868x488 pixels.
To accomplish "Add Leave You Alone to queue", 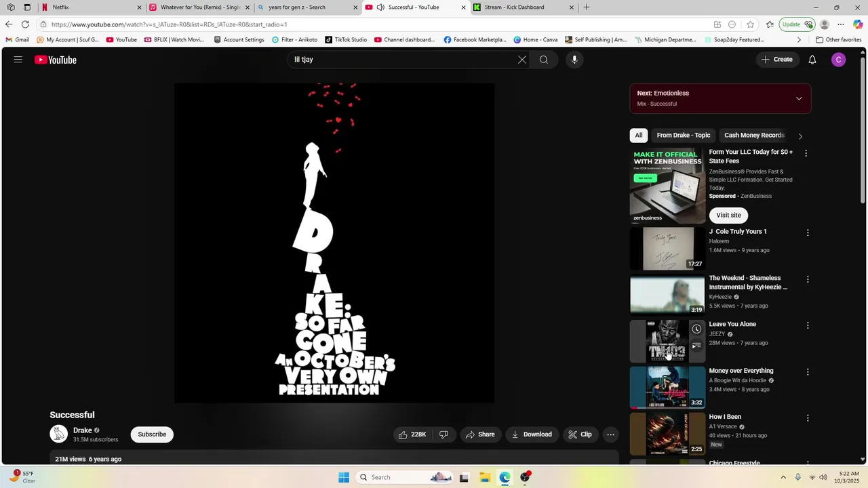I will pyautogui.click(x=696, y=346).
